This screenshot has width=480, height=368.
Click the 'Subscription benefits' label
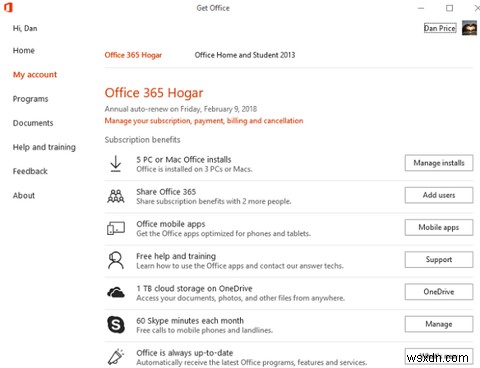pyautogui.click(x=142, y=140)
